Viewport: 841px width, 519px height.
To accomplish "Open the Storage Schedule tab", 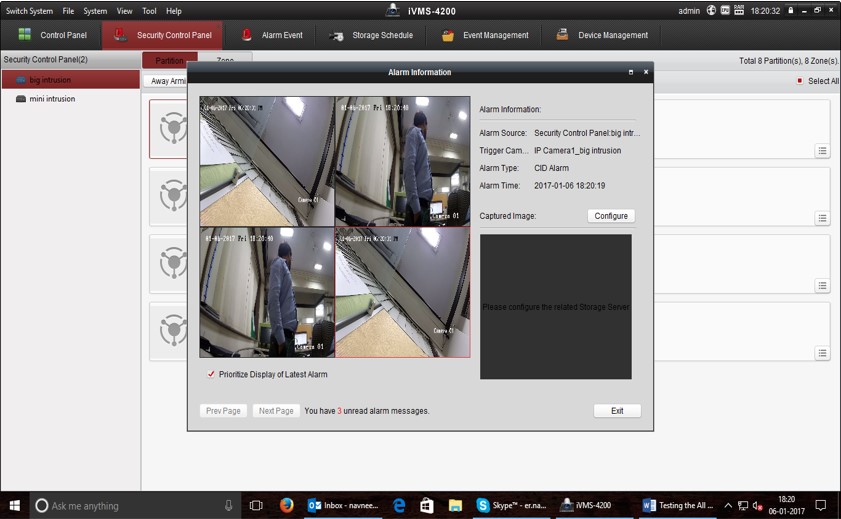I will coord(370,35).
